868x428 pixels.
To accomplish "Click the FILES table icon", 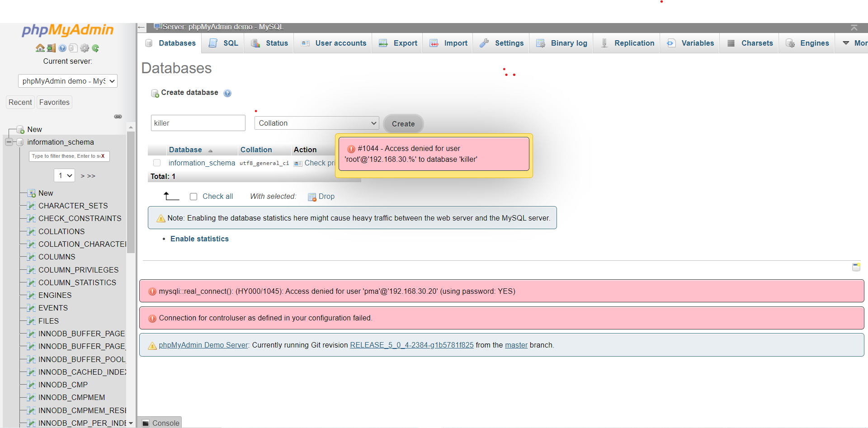I will [31, 321].
